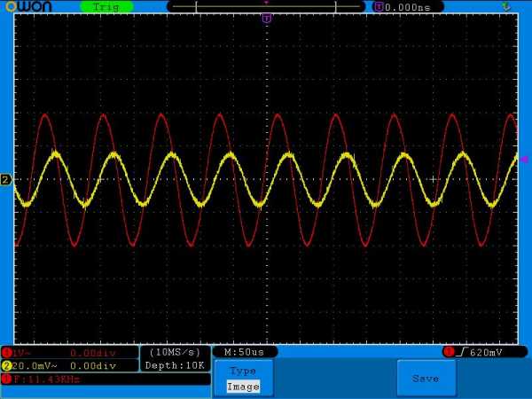Click the channel 1 frequency counter icon
This screenshot has height=399, width=532.
[x=6, y=379]
